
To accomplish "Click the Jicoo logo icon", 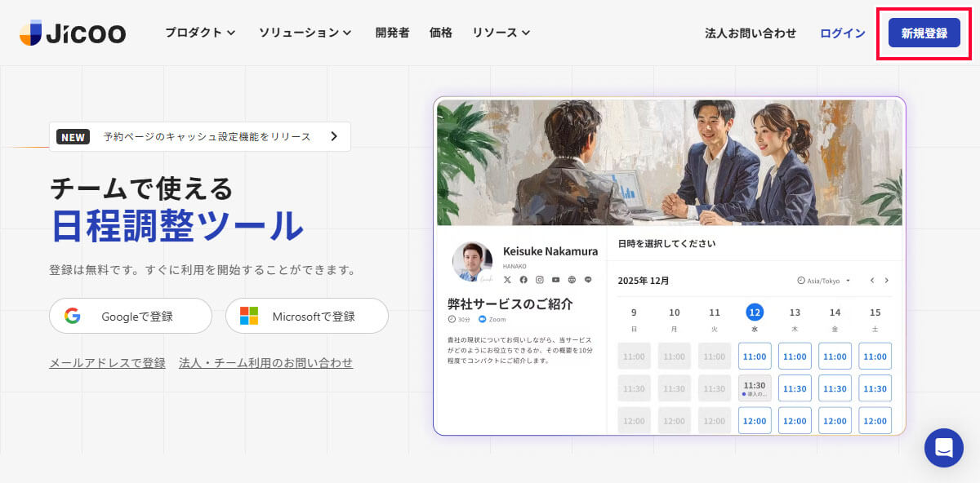I will point(31,33).
